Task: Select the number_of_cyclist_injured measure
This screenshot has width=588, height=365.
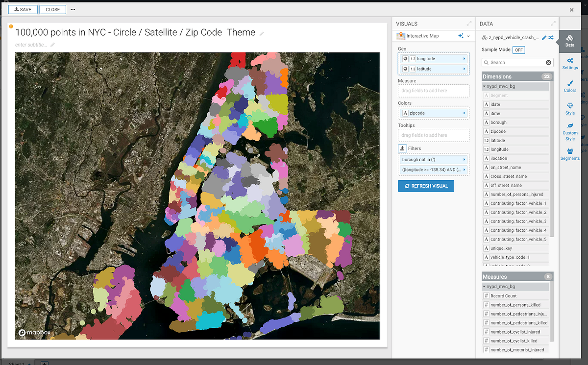Action: click(x=515, y=332)
